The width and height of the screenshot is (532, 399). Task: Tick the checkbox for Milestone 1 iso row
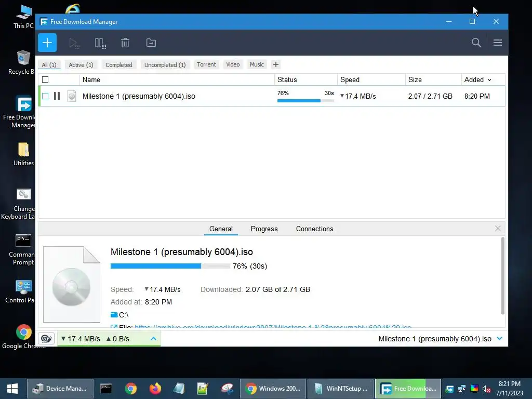pos(45,96)
